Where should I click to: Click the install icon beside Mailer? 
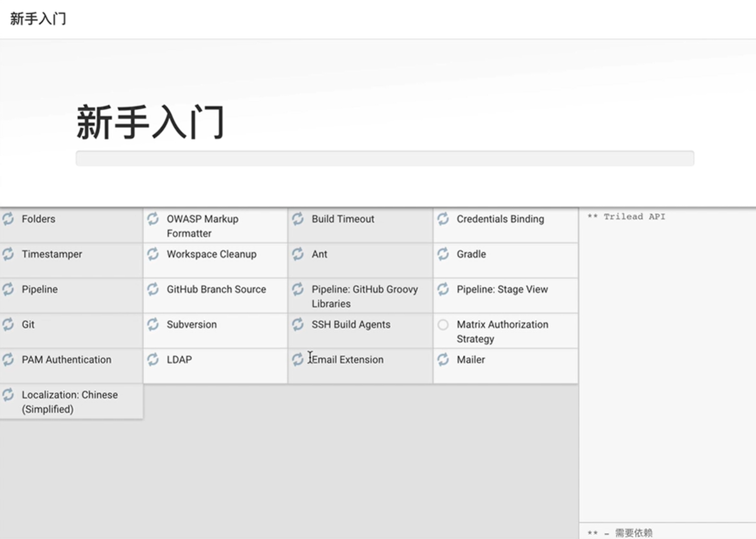pos(443,359)
